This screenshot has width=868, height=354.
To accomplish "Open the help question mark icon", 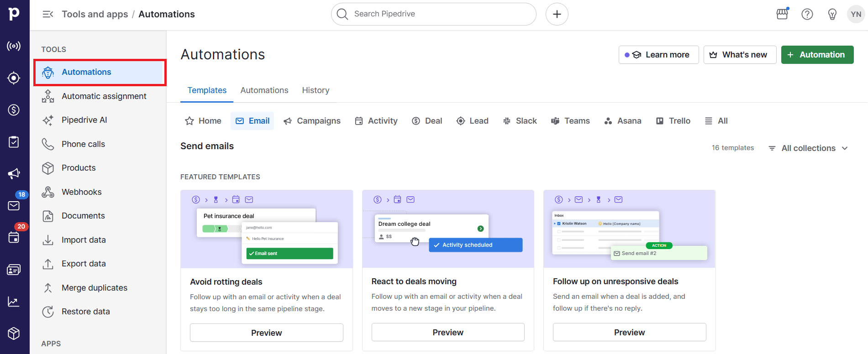I will (x=807, y=14).
